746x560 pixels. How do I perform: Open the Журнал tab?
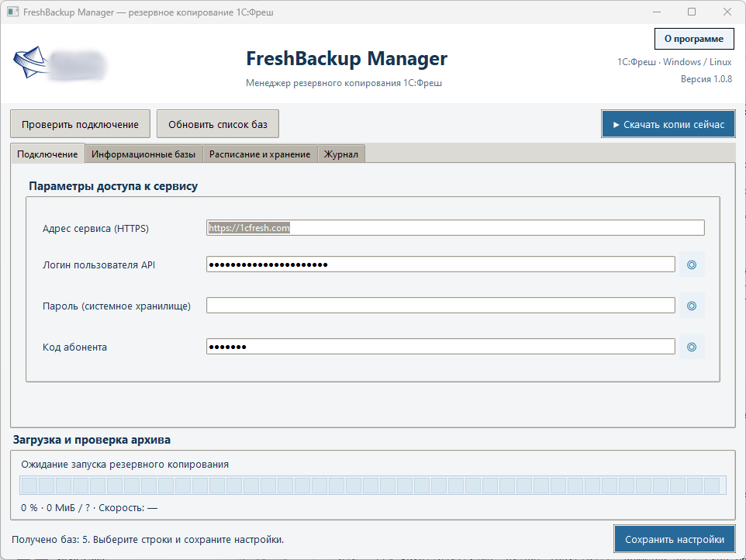[341, 154]
